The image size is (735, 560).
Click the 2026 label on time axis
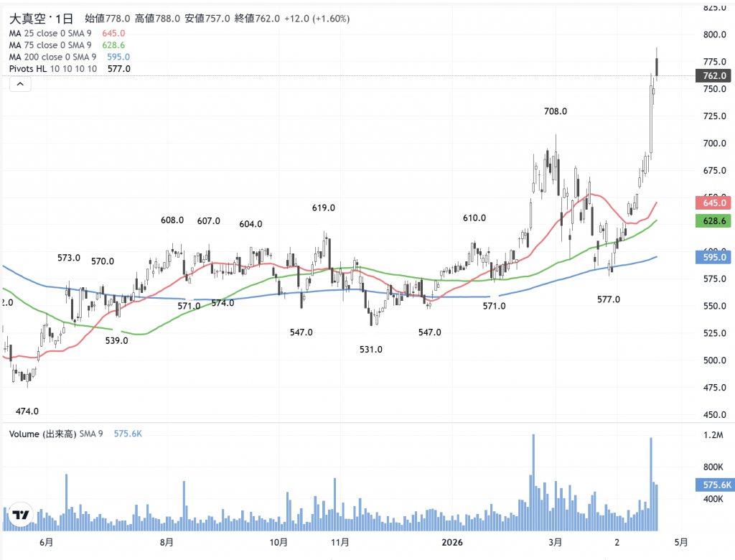tap(452, 541)
